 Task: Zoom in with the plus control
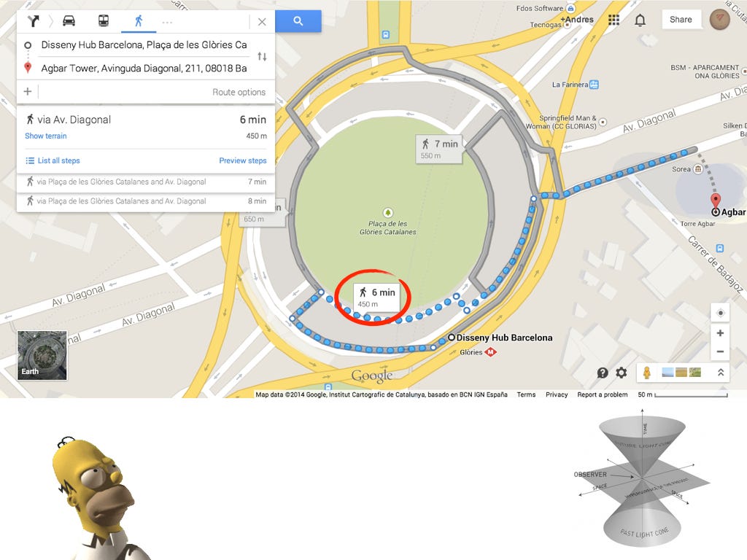point(720,332)
